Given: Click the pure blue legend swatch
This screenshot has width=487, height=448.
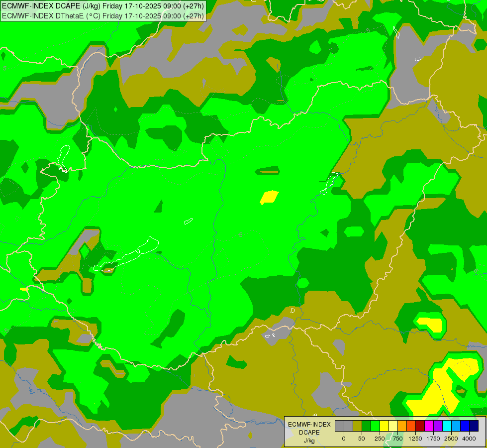Looking at the screenshot, I should pos(465,426).
